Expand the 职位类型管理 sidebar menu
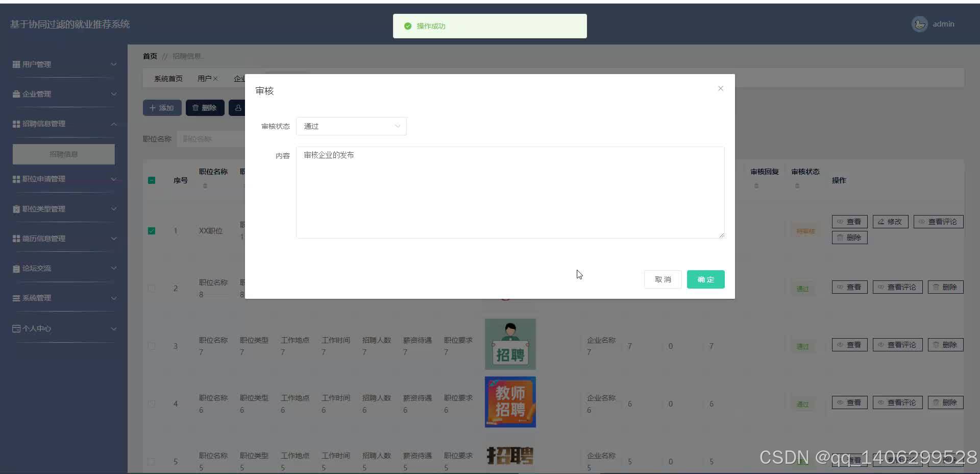This screenshot has width=980, height=474. tap(64, 209)
